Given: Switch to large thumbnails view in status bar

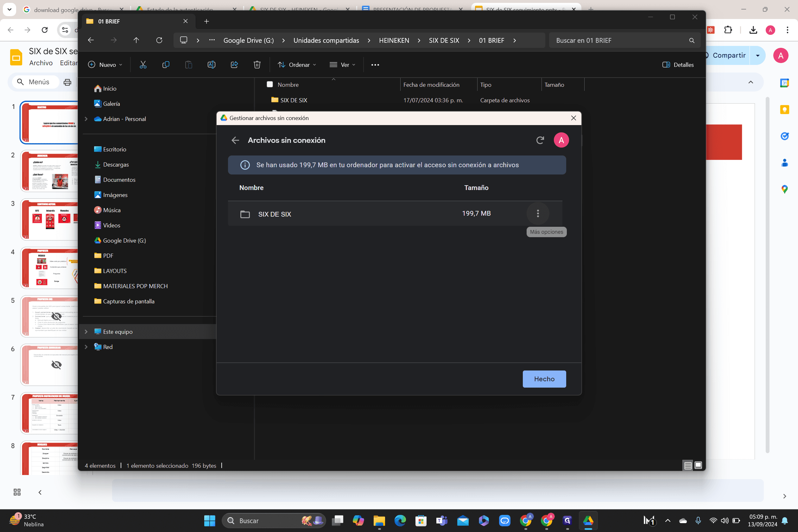Looking at the screenshot, I should [698, 465].
